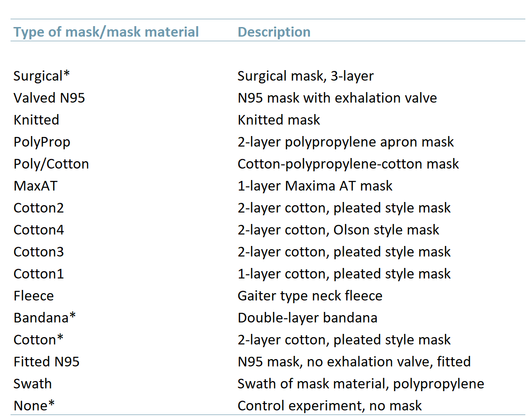Select the "Poly/Cotton" row label
Screen dimensions: 529x420
(51, 164)
